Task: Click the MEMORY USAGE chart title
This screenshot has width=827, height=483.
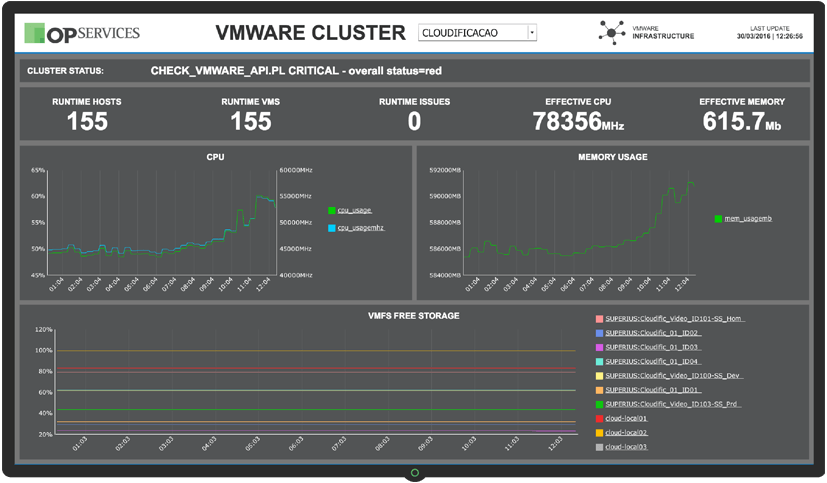Action: click(x=613, y=157)
